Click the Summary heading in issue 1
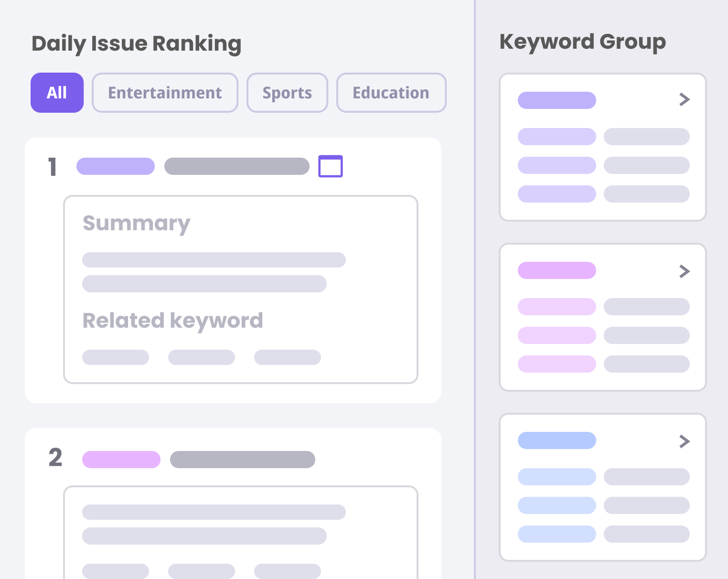This screenshot has width=728, height=579. point(137,223)
